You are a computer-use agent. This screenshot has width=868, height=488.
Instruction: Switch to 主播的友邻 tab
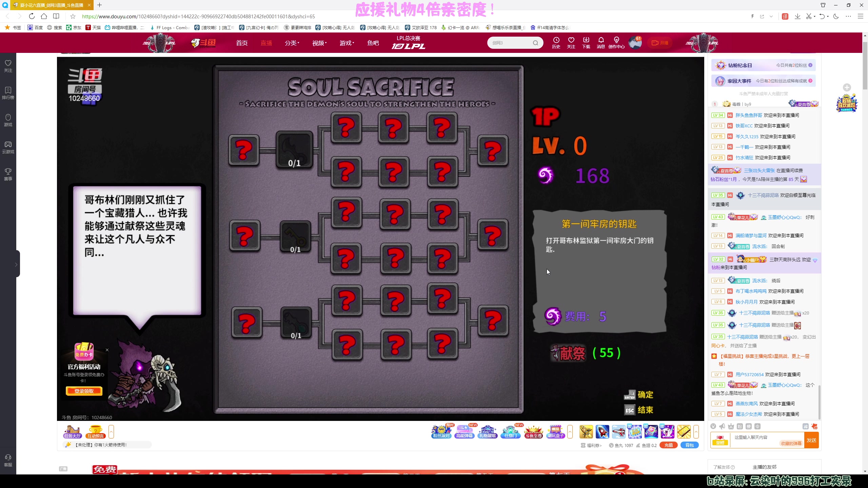764,467
